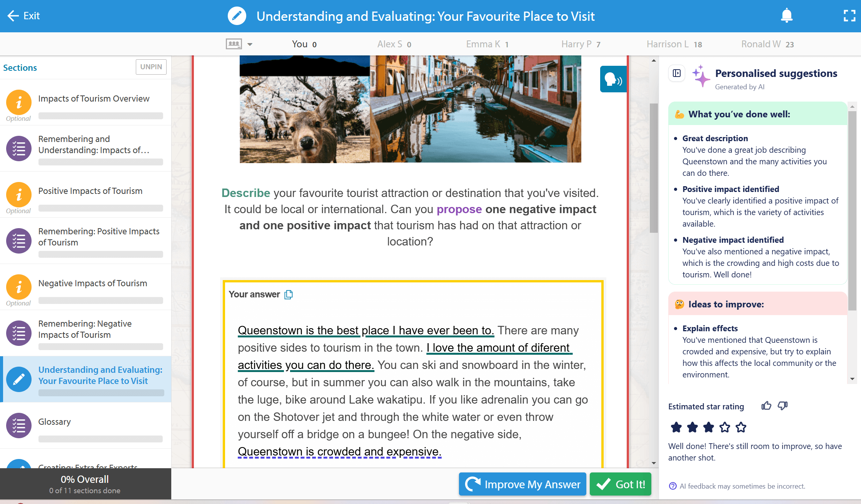The width and height of the screenshot is (861, 504).
Task: Open the leaderboard group dropdown arrow
Action: pos(250,45)
